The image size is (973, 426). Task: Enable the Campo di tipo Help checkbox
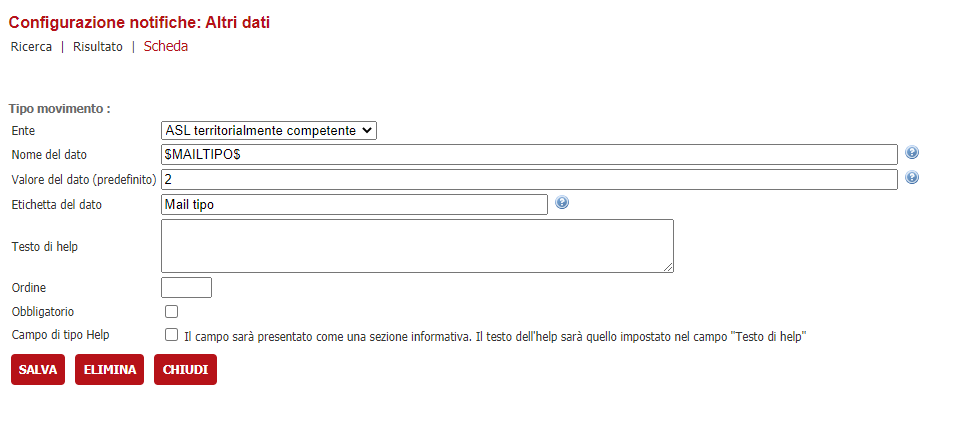click(x=171, y=335)
